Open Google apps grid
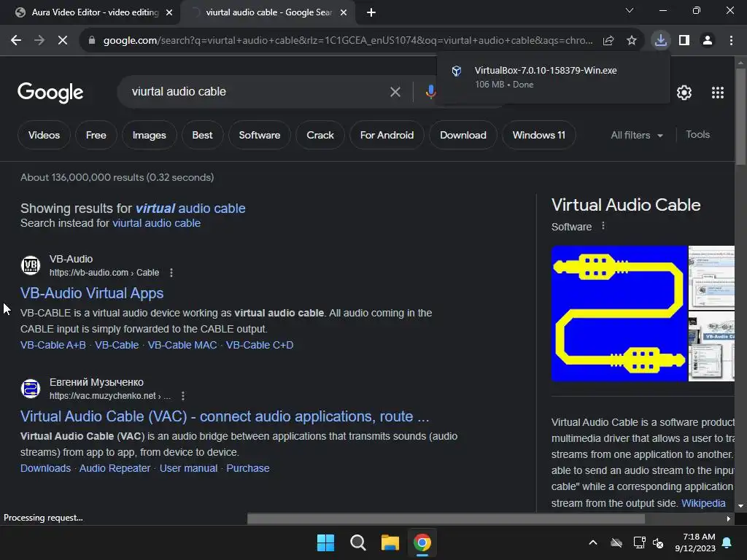 (718, 93)
